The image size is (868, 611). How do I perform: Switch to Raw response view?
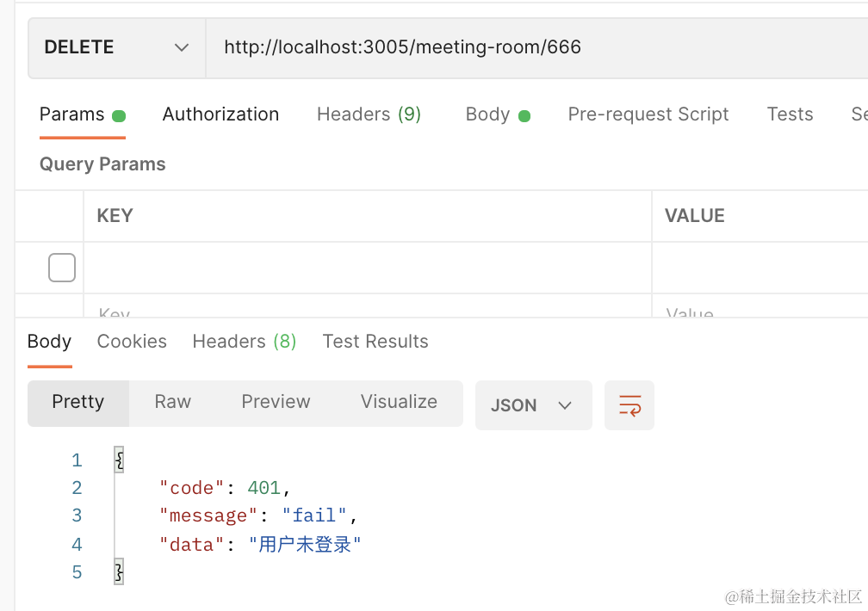tap(172, 402)
